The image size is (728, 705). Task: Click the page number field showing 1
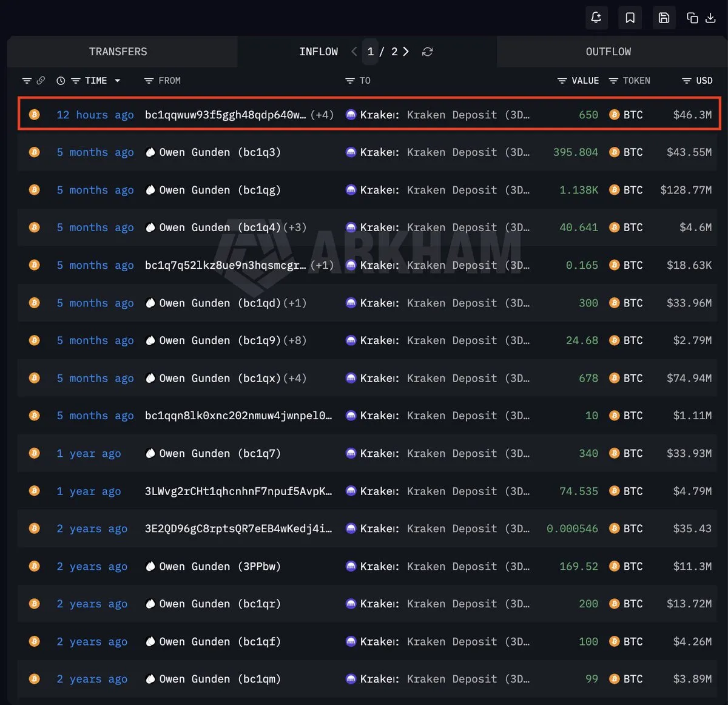click(x=371, y=52)
